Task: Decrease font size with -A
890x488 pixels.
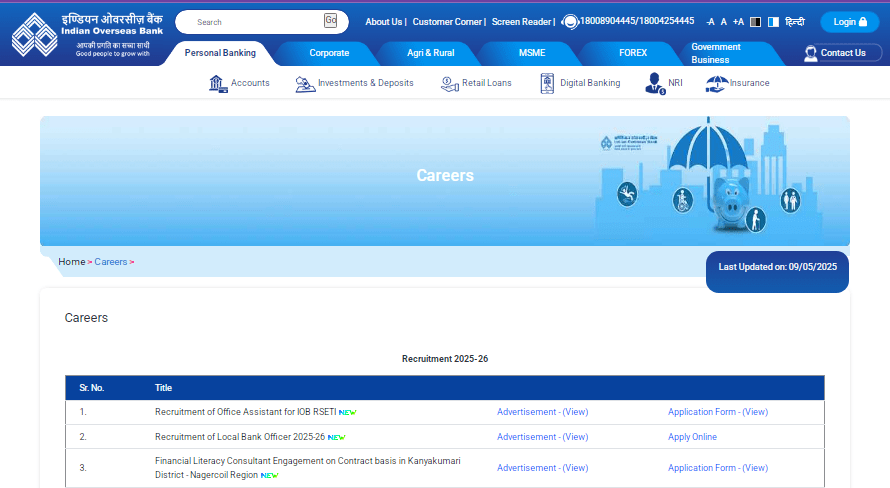Action: pos(709,22)
